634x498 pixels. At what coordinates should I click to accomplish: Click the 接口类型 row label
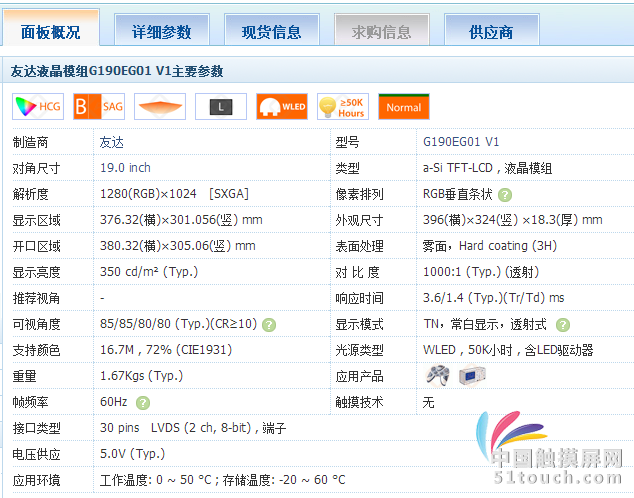tap(36, 428)
